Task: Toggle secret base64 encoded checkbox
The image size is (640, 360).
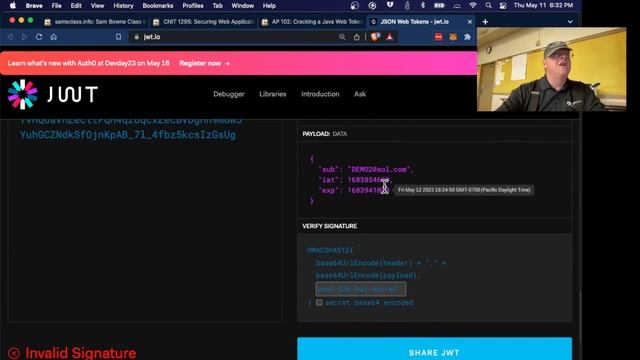Action: 319,302
